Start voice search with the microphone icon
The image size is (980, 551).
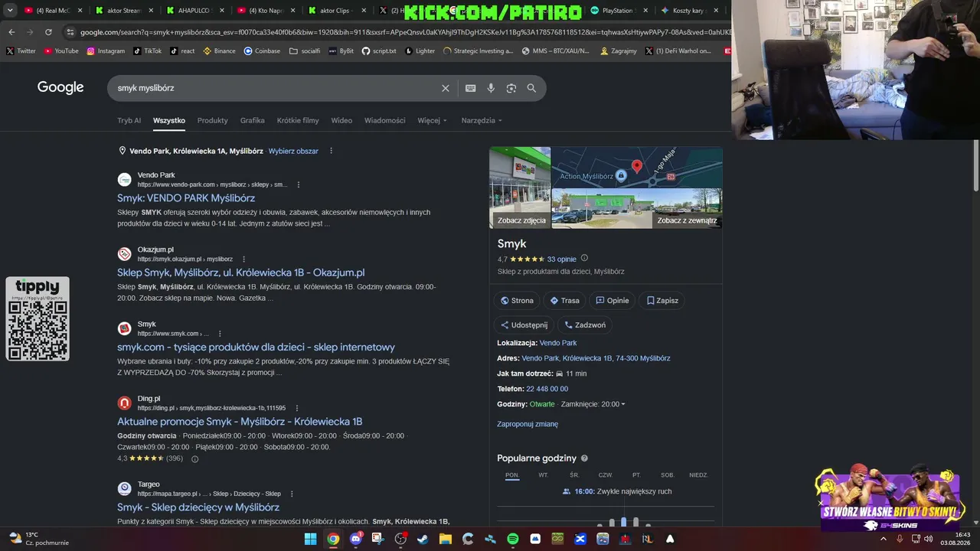coord(491,88)
